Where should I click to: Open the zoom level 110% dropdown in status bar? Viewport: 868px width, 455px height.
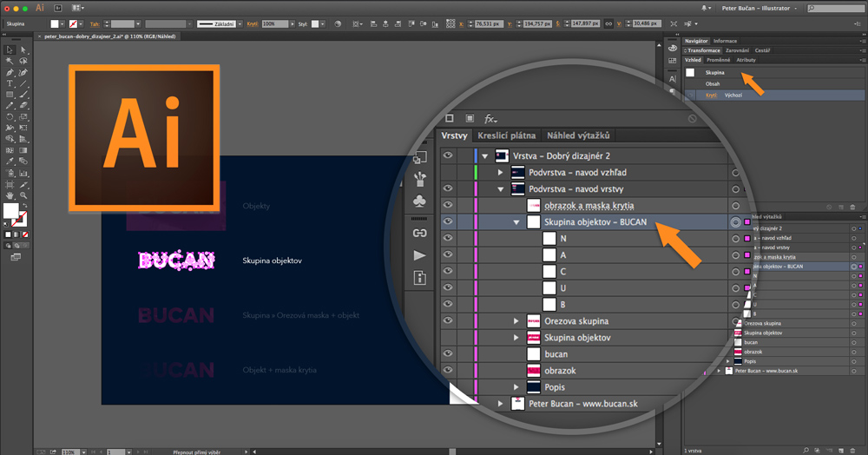[x=83, y=452]
